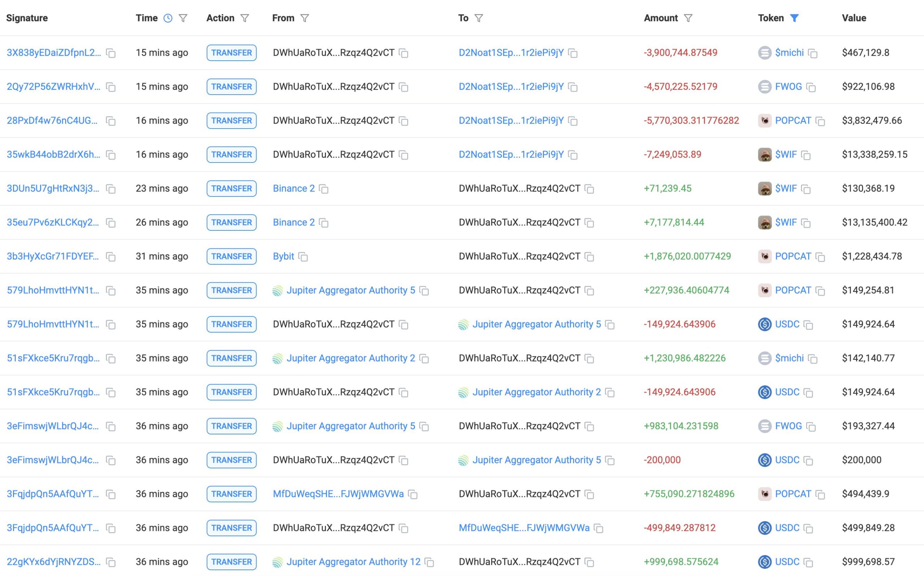Open the Time column filter

183,18
